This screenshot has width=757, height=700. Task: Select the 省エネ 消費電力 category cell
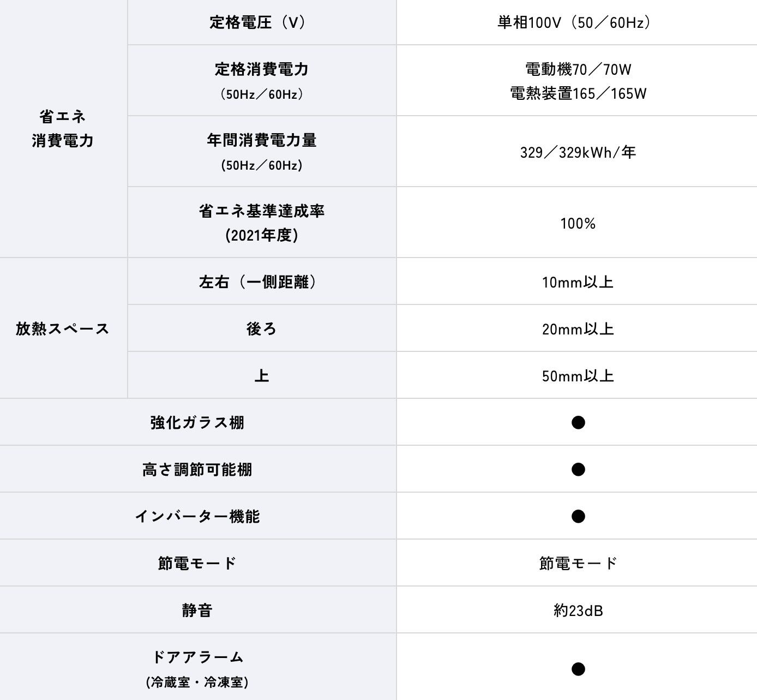pos(63,129)
